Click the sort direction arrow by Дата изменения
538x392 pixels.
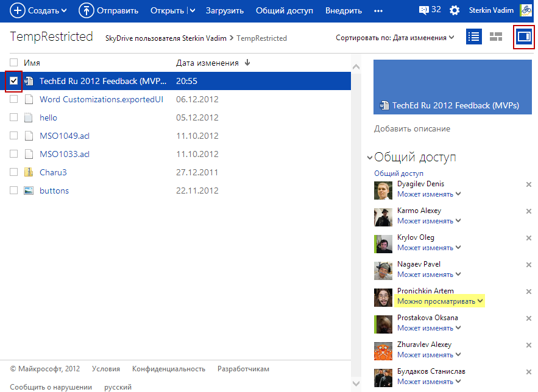point(247,63)
